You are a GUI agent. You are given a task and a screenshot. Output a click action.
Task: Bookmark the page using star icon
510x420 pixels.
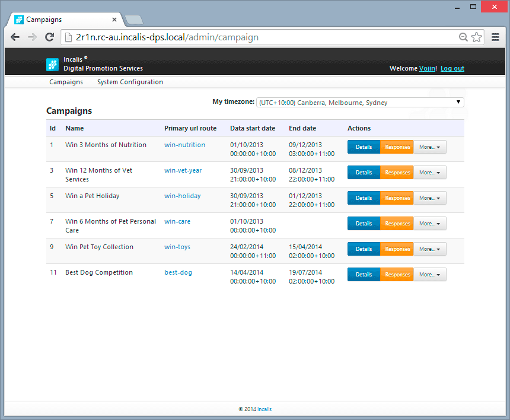click(477, 37)
